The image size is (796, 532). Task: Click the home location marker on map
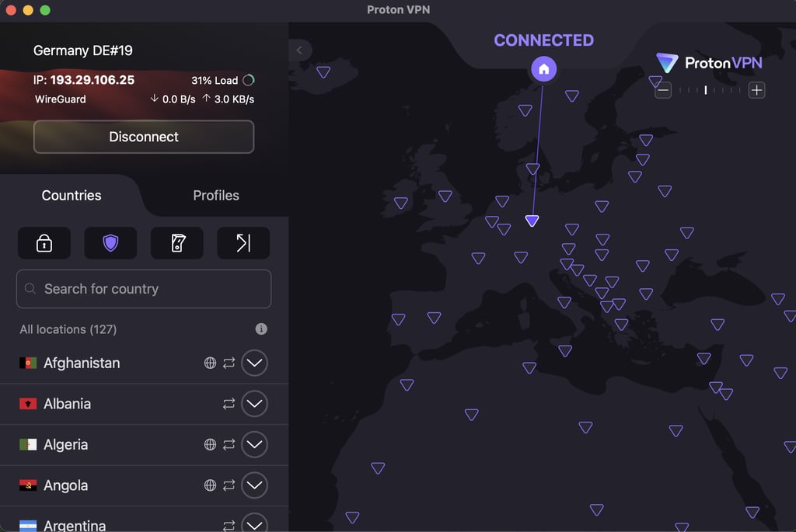point(543,69)
